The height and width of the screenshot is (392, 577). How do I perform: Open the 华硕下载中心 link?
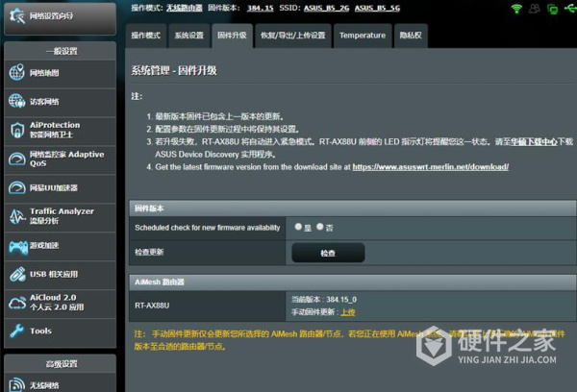point(534,141)
